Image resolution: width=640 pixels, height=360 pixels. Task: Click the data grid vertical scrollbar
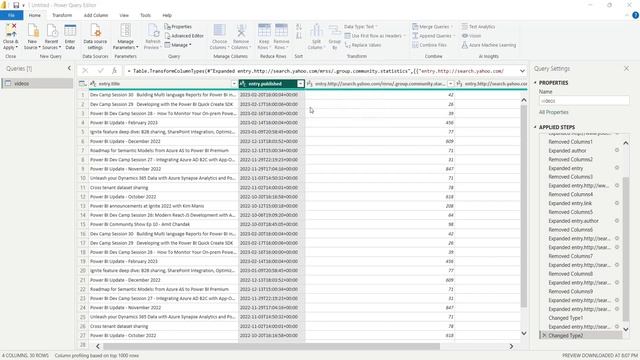pos(524,206)
